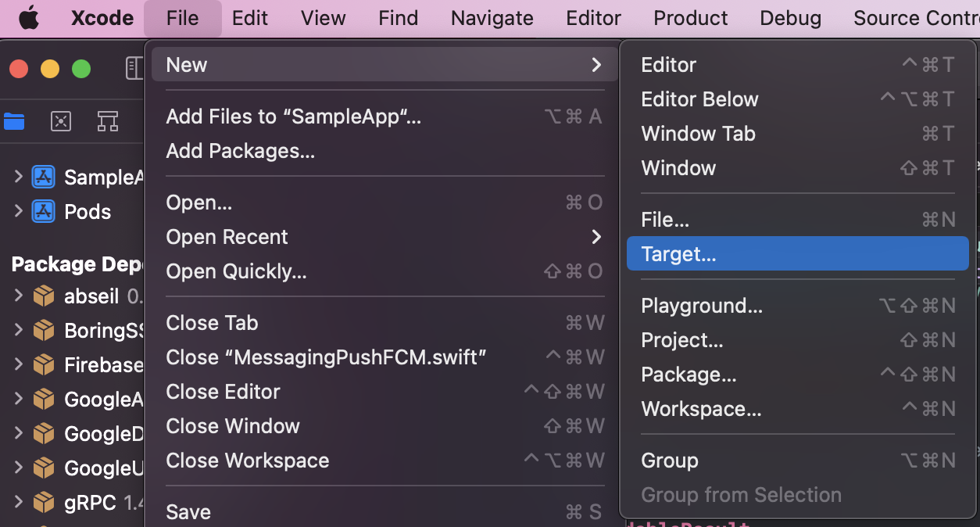
Task: Select Package… in New submenu
Action: [798, 375]
